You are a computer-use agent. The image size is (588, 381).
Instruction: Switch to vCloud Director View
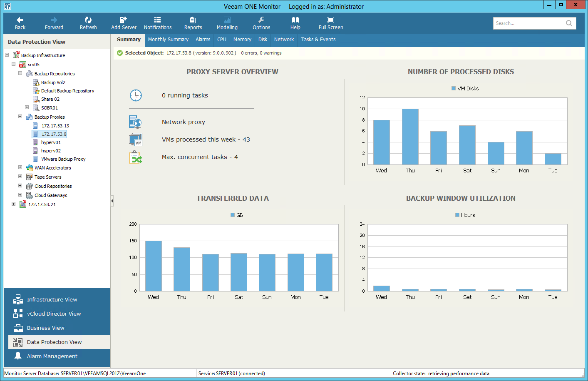54,314
